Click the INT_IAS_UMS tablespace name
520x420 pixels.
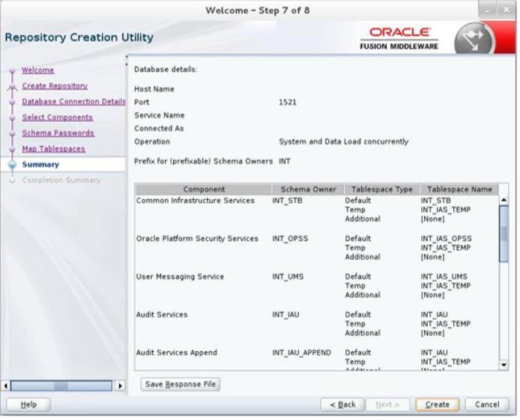[444, 276]
